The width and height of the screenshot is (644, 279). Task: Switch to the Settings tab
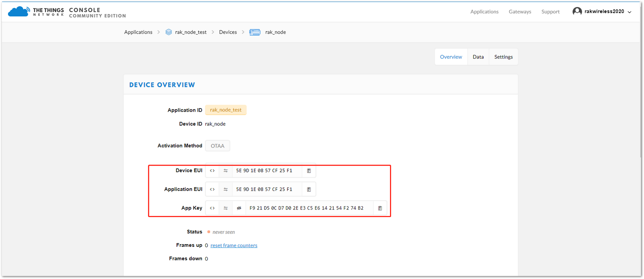pos(503,57)
